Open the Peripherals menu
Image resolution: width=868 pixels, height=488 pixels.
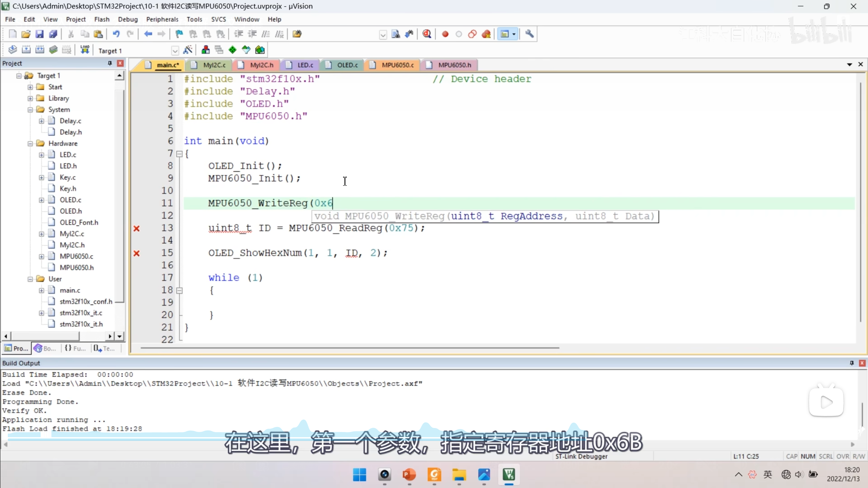162,19
